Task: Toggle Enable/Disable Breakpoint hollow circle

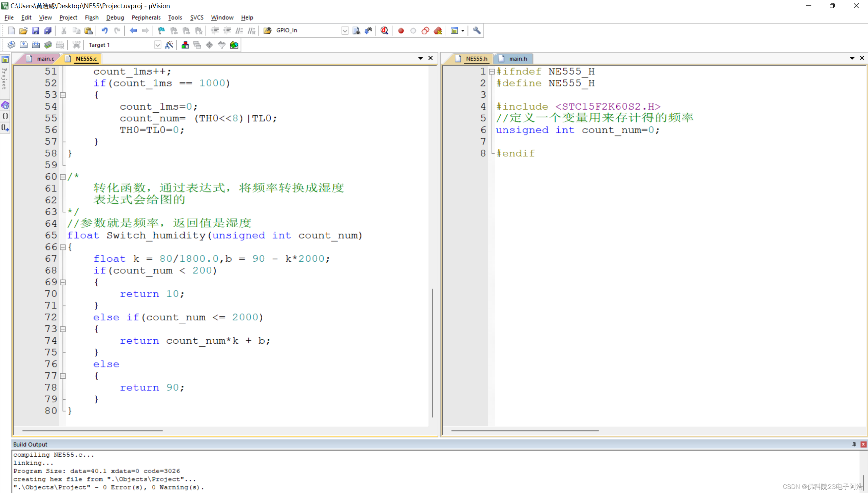Action: click(x=413, y=31)
